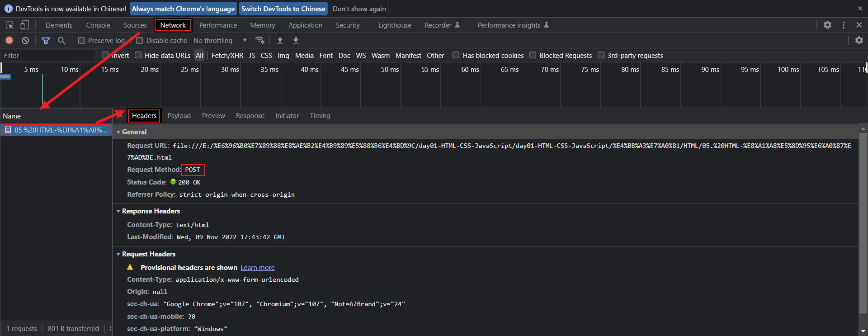Click the Don't show again button
868x336 pixels.
coord(359,9)
